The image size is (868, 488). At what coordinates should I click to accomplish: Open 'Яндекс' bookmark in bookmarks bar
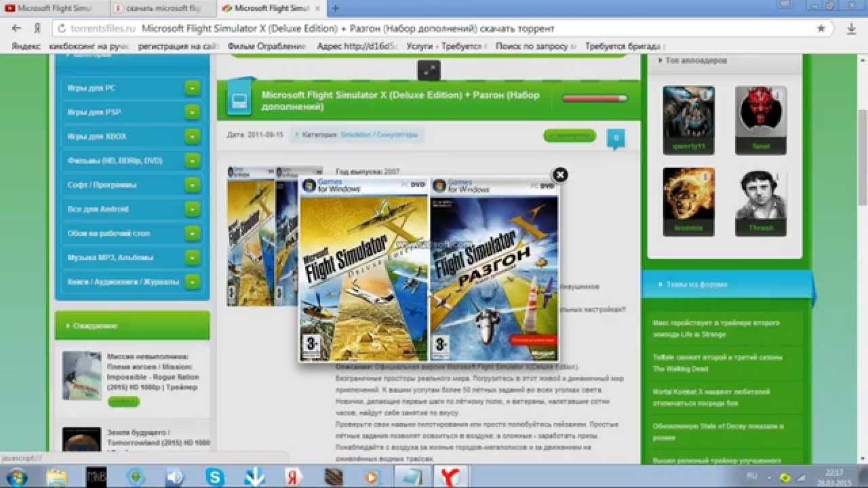click(26, 46)
